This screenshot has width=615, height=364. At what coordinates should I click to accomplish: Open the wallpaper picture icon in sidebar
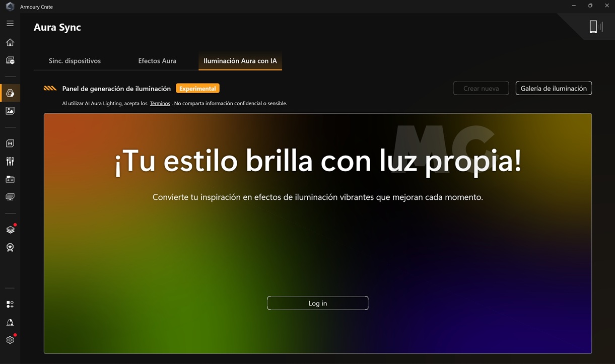(10, 111)
